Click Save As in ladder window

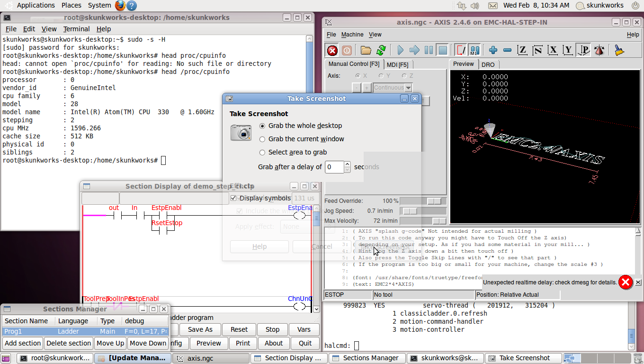pos(200,329)
